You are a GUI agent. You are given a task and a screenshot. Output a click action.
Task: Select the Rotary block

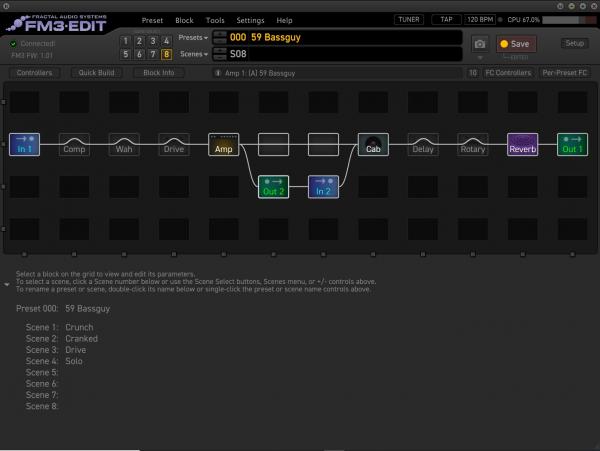click(x=473, y=144)
